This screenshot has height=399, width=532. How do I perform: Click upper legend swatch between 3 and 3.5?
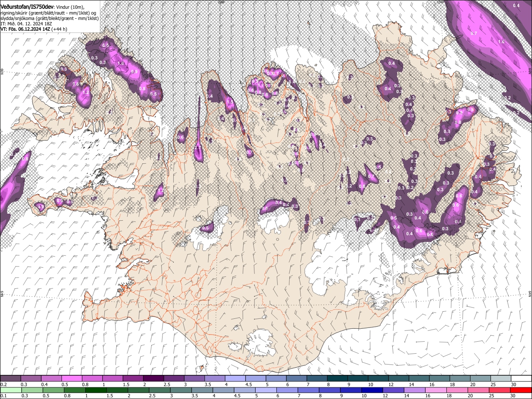click(x=194, y=379)
